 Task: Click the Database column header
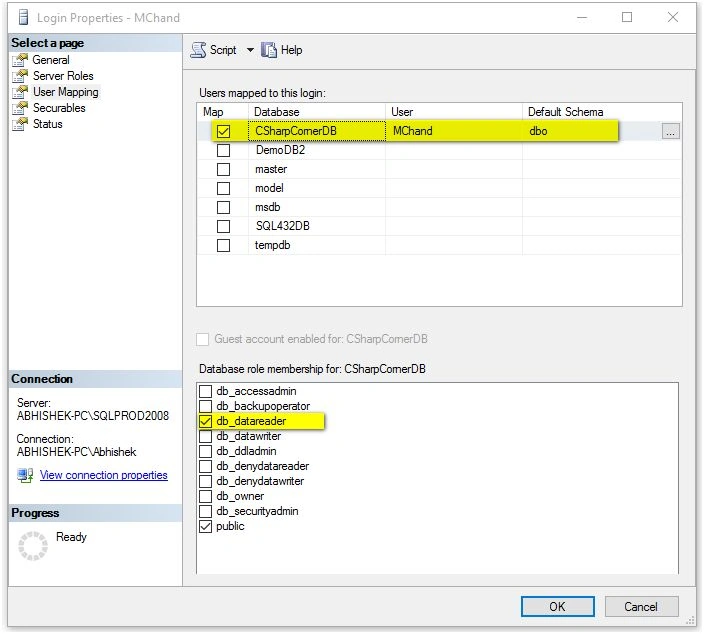click(317, 112)
